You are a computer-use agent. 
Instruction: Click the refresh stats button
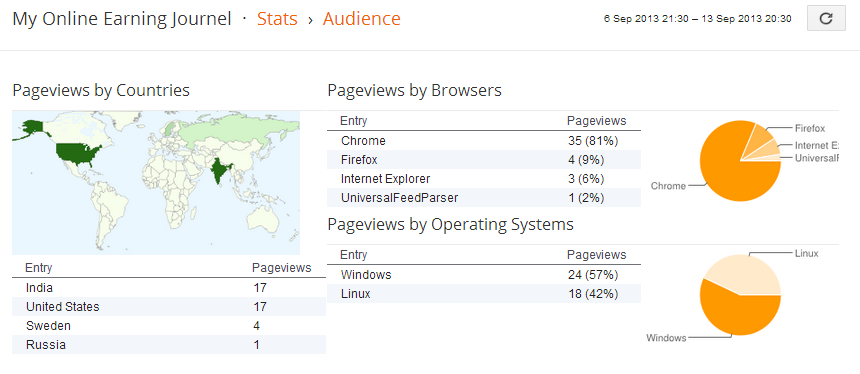826,18
